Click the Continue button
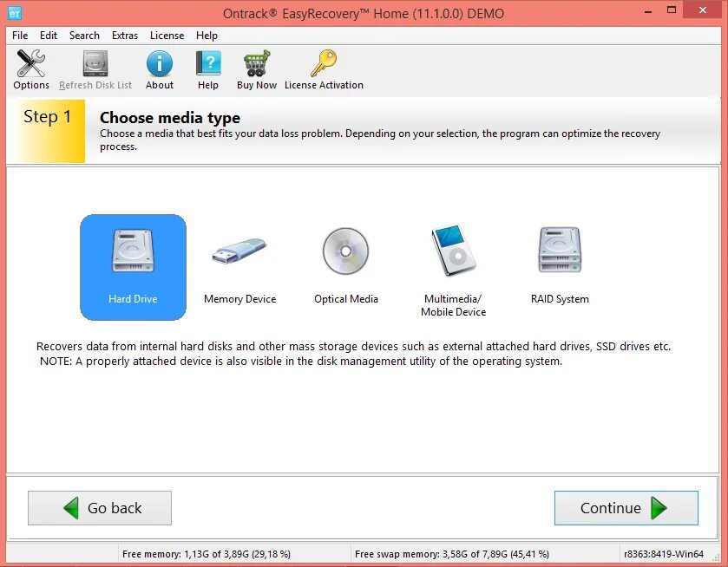Image resolution: width=728 pixels, height=567 pixels. pyautogui.click(x=626, y=508)
